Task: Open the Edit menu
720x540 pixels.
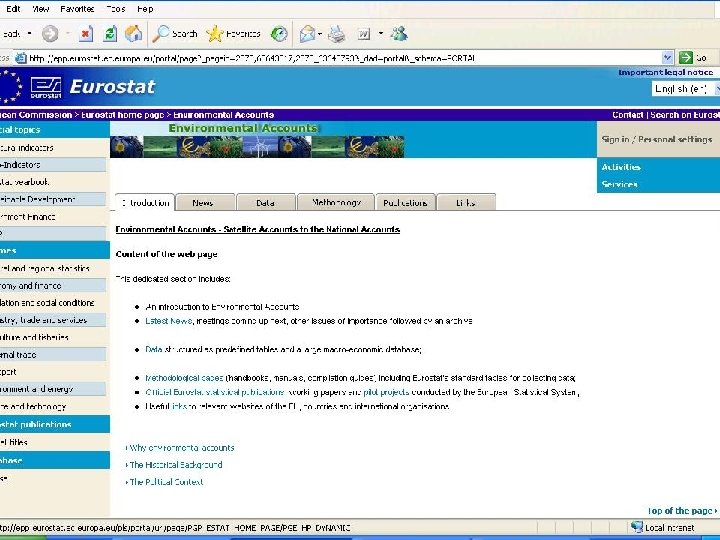Action: click(13, 9)
